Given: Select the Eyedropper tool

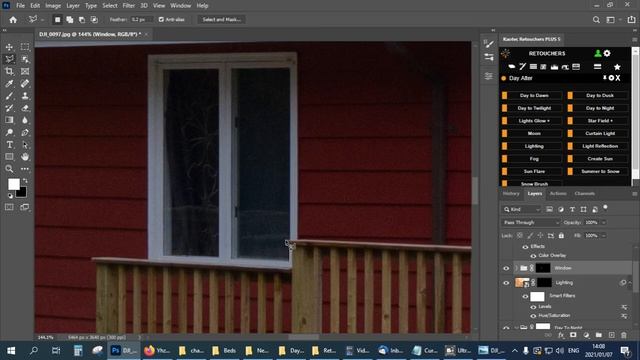Looking at the screenshot, I should 9,84.
